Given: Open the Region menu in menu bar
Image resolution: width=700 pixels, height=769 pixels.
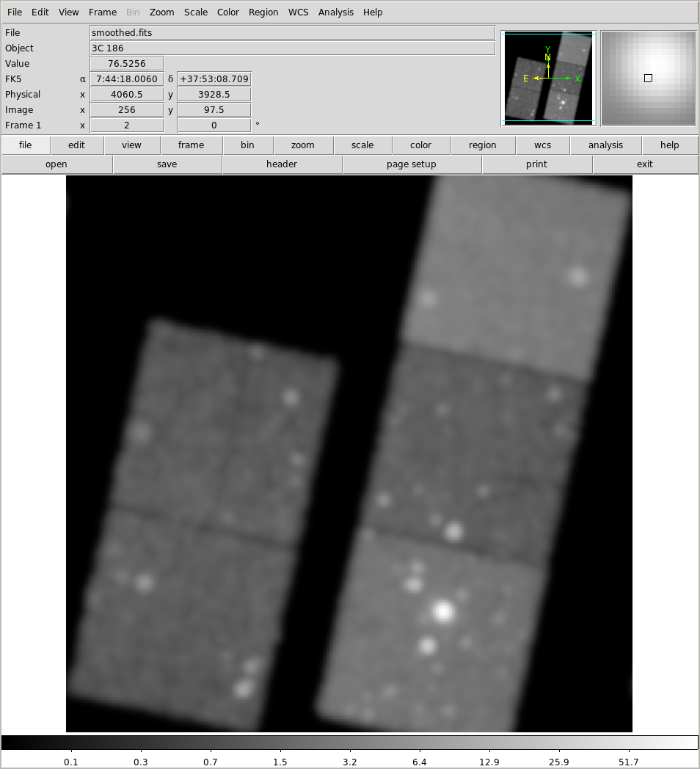Looking at the screenshot, I should pos(263,12).
